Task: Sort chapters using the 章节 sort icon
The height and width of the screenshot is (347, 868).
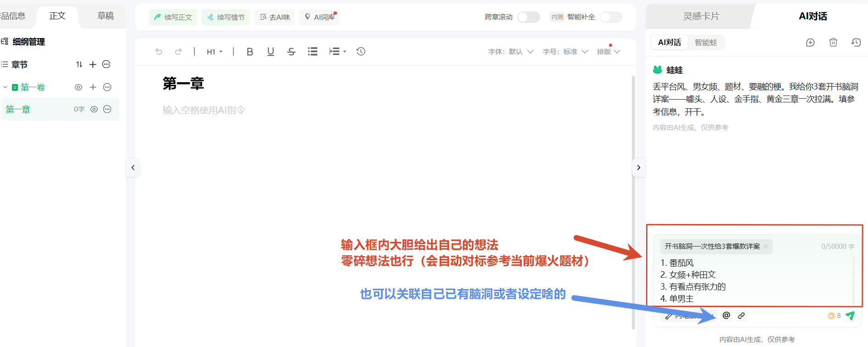Action: [x=79, y=64]
